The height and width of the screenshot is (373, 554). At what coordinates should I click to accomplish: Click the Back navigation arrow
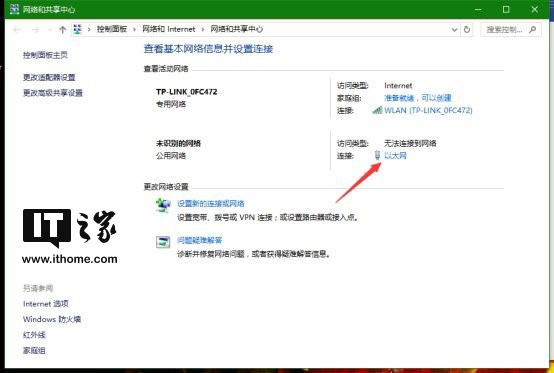click(x=17, y=30)
